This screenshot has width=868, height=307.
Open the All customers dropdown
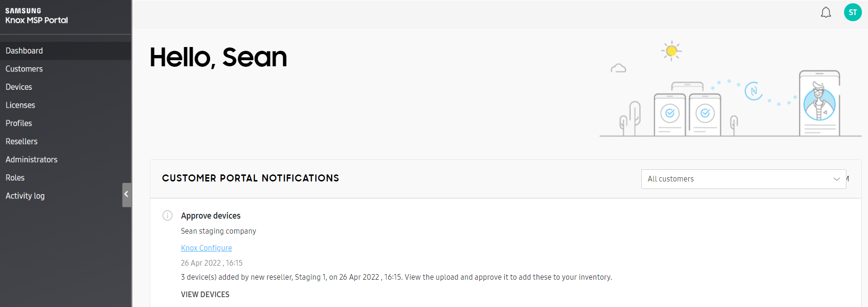(744, 179)
